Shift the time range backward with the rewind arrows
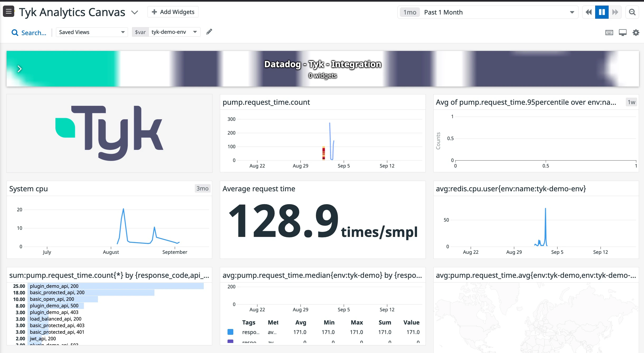 (589, 12)
